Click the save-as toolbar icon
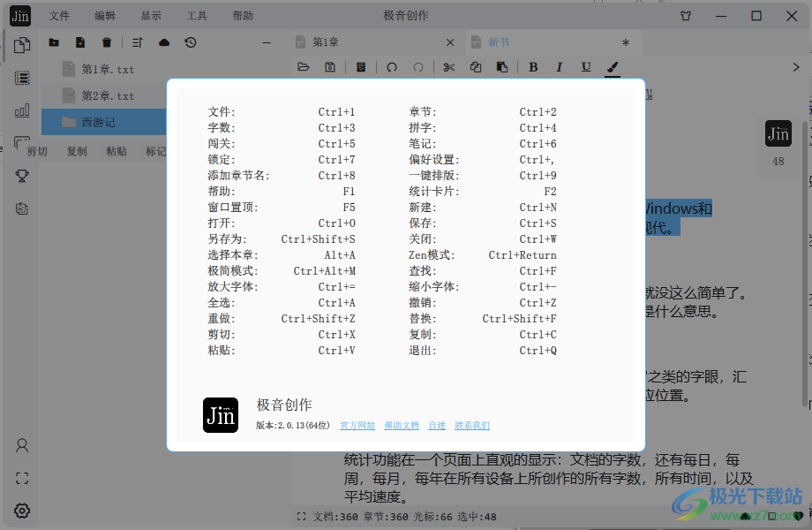 [361, 67]
